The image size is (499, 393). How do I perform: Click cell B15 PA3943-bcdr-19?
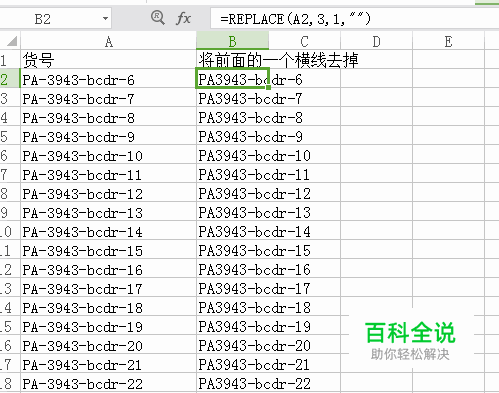pos(232,326)
